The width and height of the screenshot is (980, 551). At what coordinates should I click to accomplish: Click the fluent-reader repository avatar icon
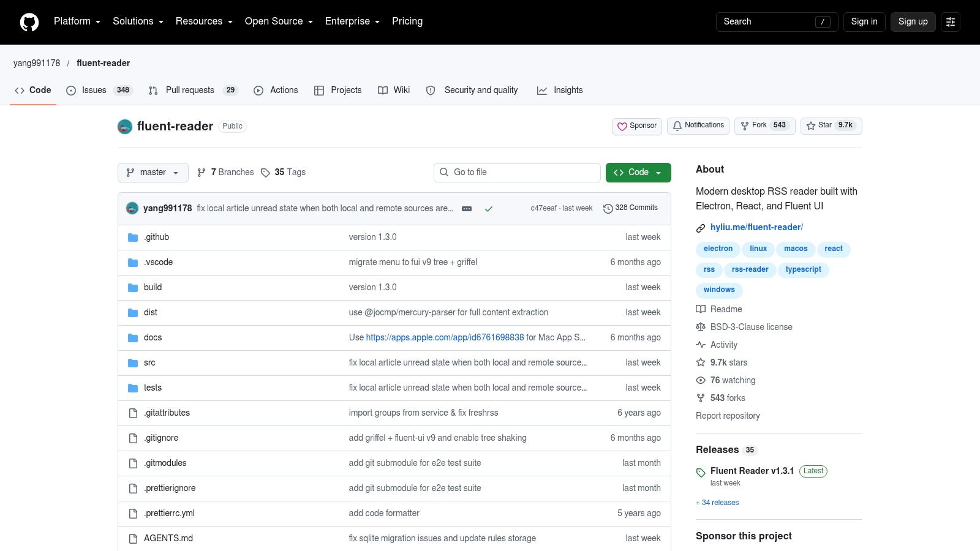(x=125, y=127)
